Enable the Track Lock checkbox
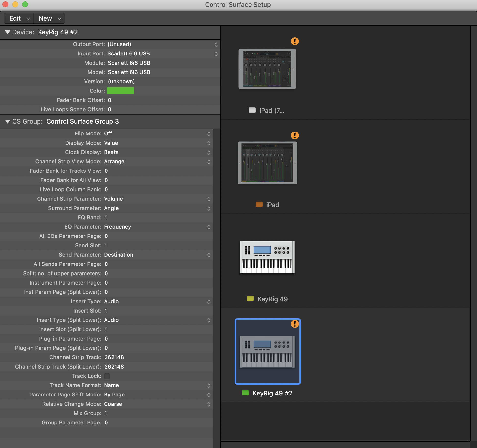The height and width of the screenshot is (448, 477). click(x=107, y=376)
